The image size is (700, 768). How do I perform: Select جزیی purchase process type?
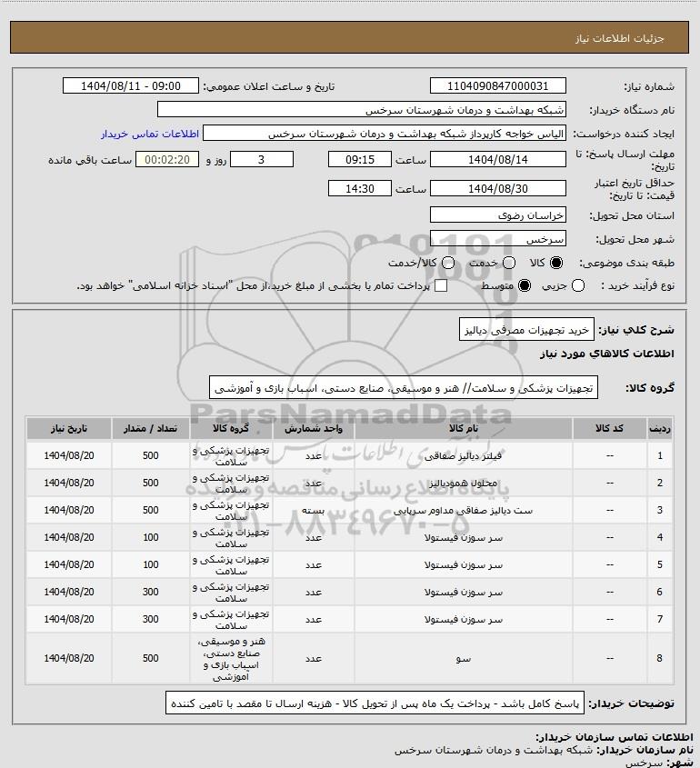tap(578, 285)
